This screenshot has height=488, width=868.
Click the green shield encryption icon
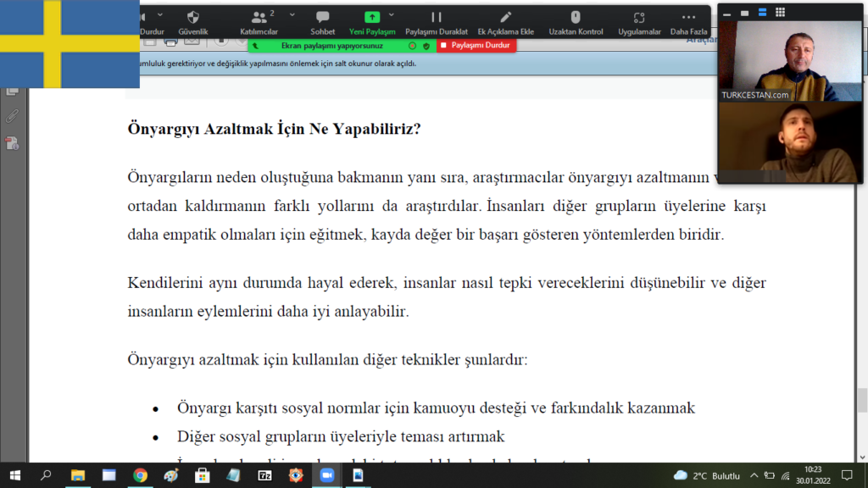426,46
